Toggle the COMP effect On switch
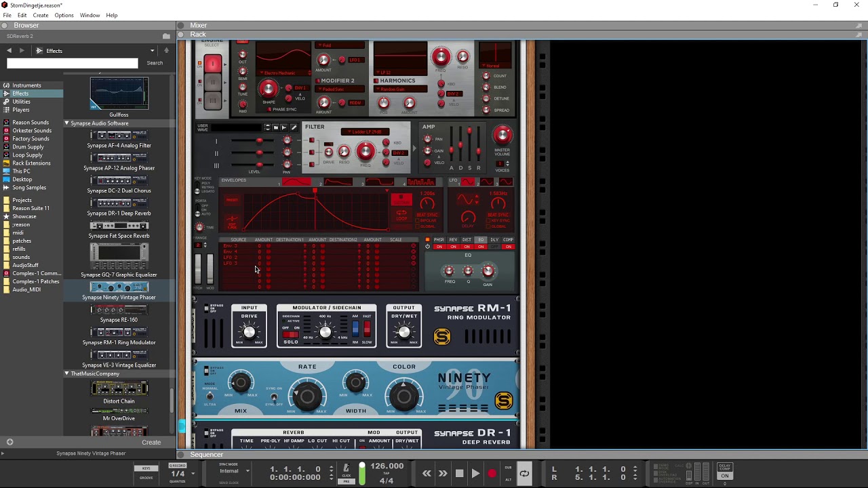Image resolution: width=868 pixels, height=488 pixels. [508, 247]
